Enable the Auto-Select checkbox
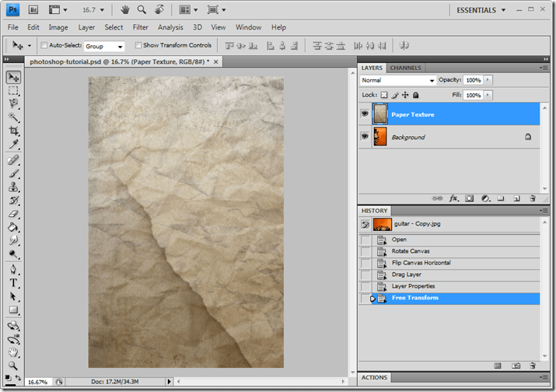This screenshot has height=392, width=556. pos(44,45)
